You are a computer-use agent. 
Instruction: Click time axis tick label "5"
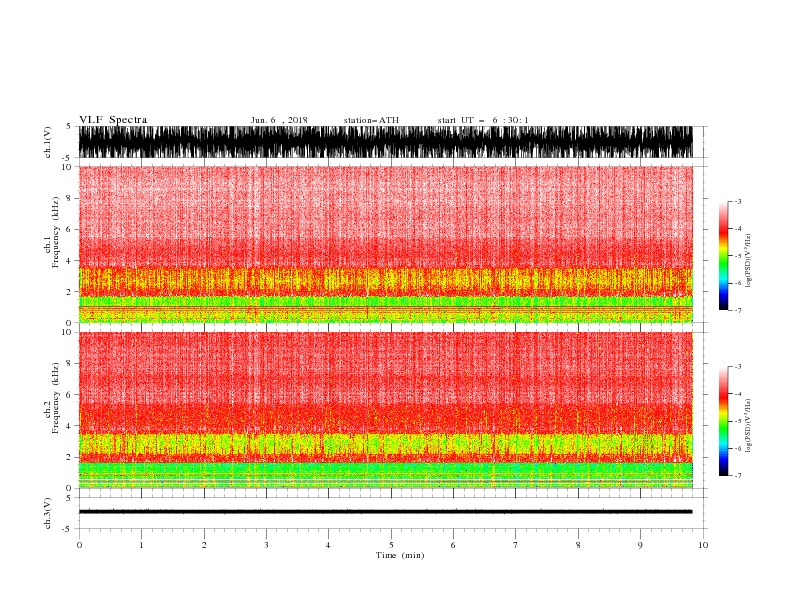click(x=391, y=545)
